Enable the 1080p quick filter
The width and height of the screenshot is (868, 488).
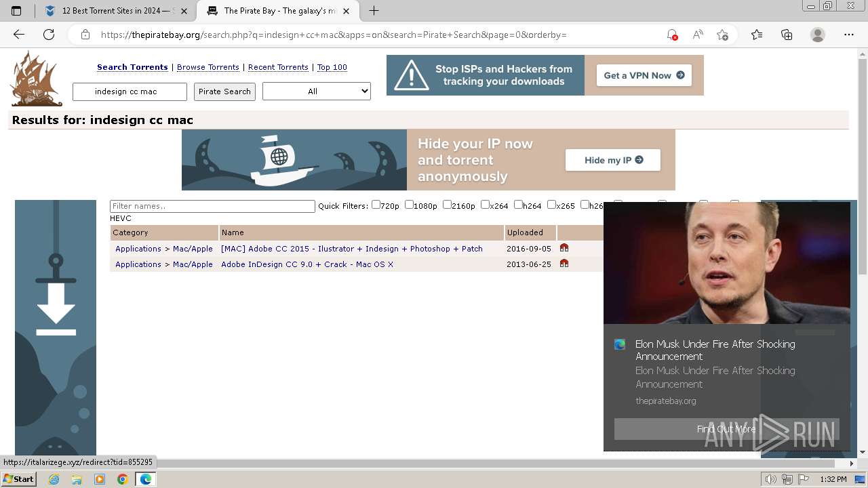pos(409,205)
